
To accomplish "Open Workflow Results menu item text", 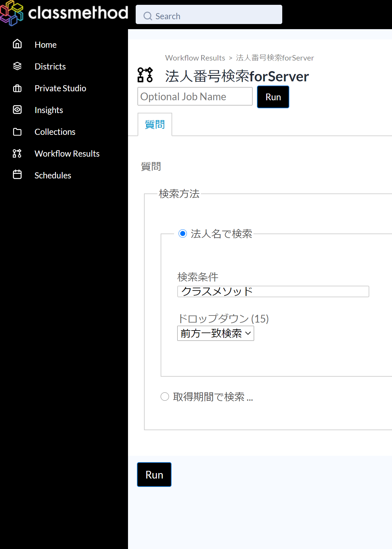I will click(67, 154).
